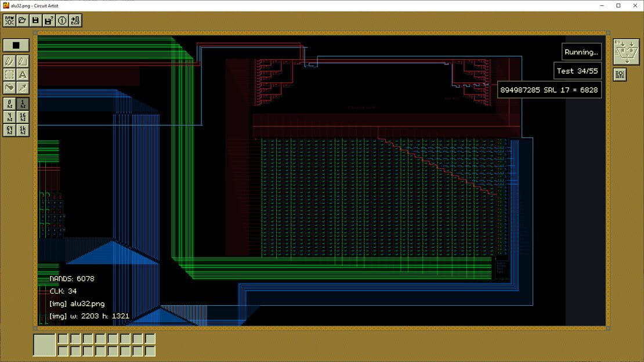
Task: Click the Save As disk icon
Action: [x=49, y=20]
